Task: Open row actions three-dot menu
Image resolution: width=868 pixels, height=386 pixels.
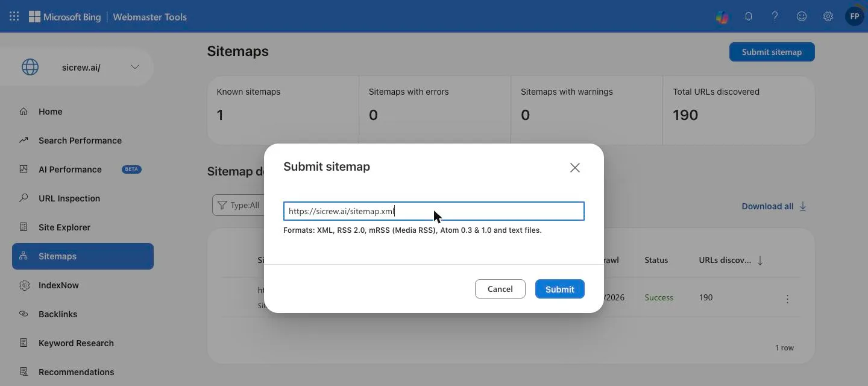Action: pyautogui.click(x=787, y=299)
